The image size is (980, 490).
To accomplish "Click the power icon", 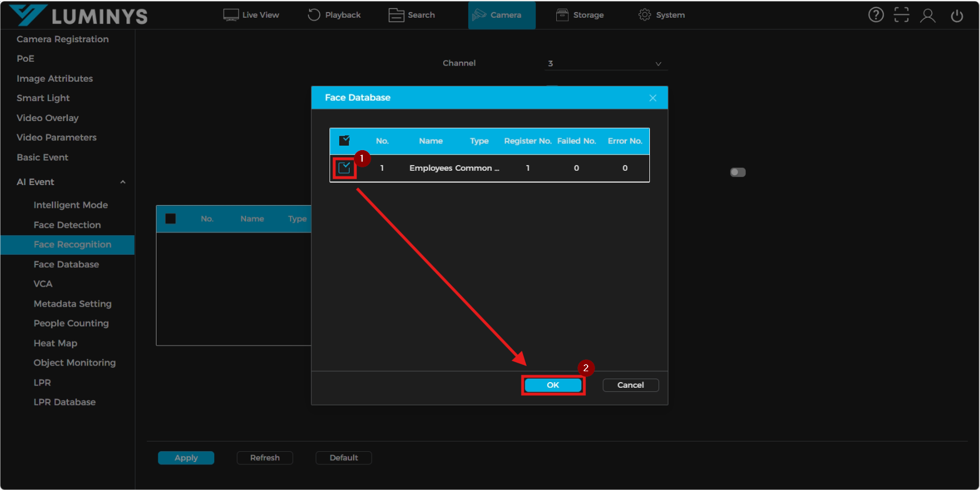I will pyautogui.click(x=957, y=15).
